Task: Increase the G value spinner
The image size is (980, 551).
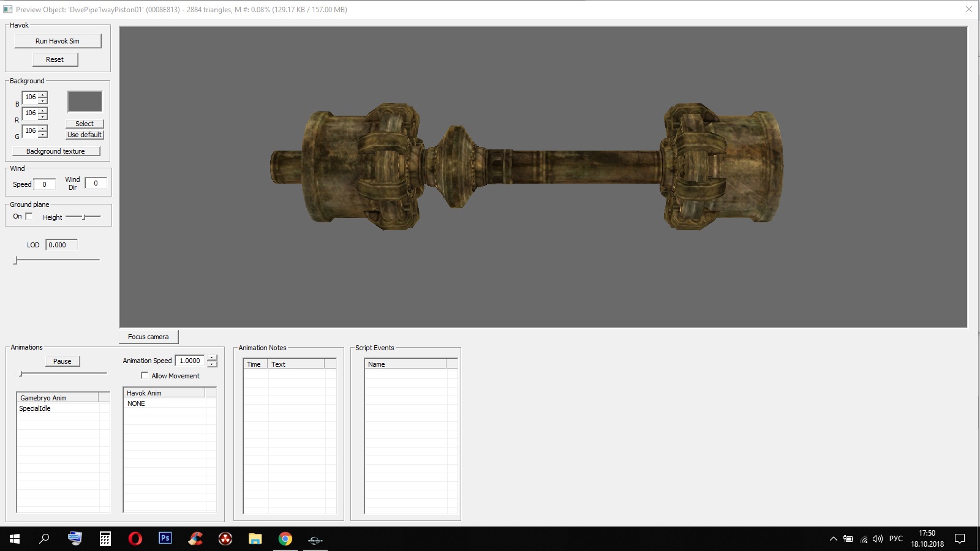Action: click(42, 128)
